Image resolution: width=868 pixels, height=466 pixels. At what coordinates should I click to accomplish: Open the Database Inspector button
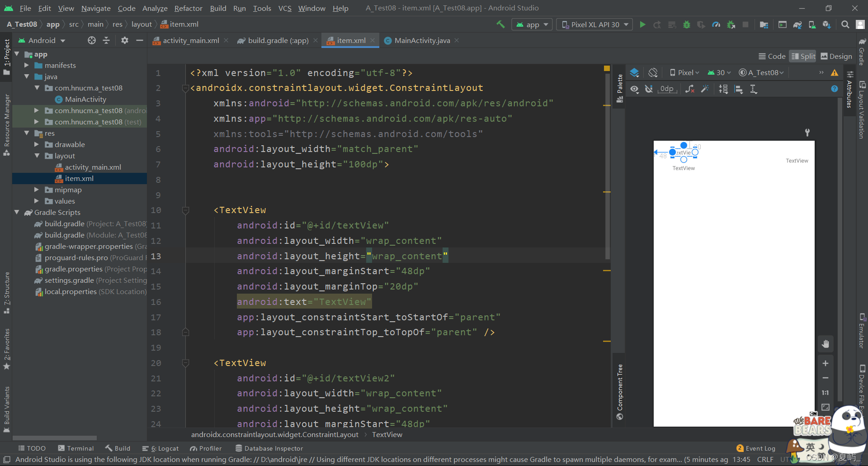[x=269, y=448]
